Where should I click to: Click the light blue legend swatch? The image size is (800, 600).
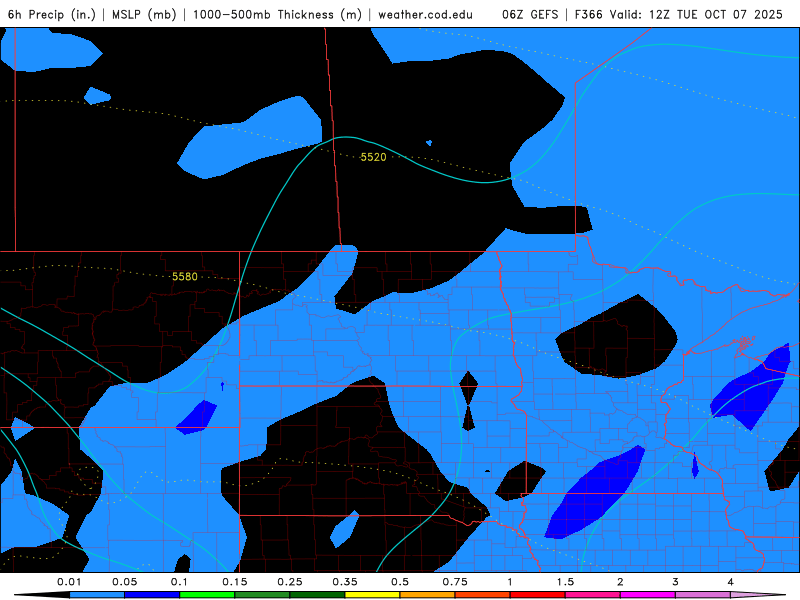tap(97, 595)
